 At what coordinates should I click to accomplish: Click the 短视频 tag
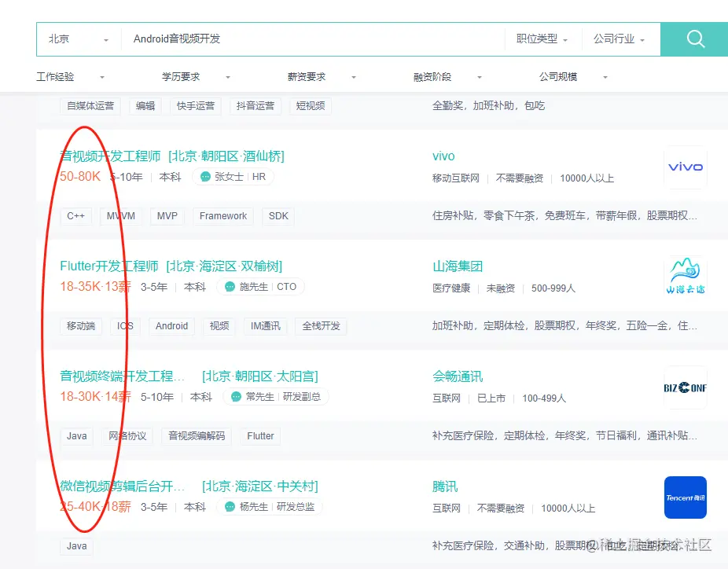tap(310, 106)
